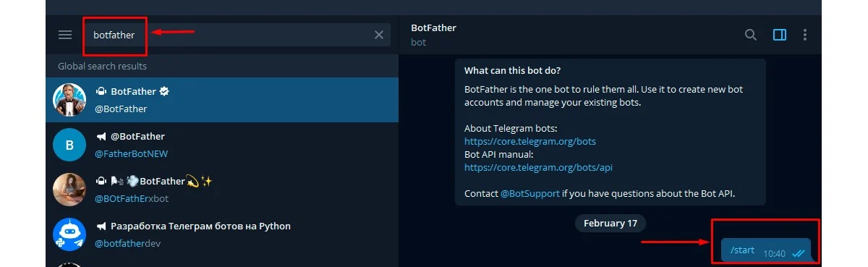Open the core.telegram.org/bots link
868x267 pixels.
coord(530,141)
